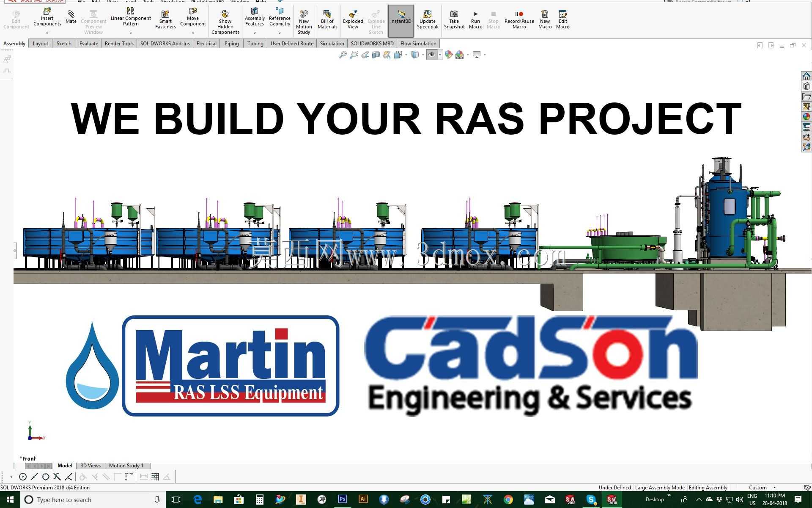Open Smart Fasteners tool
Image resolution: width=812 pixels, height=508 pixels.
(x=165, y=20)
